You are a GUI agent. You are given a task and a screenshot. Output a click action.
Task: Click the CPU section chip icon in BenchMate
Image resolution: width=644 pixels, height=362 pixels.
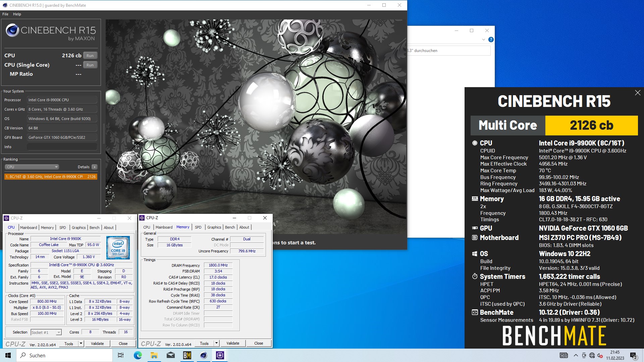[x=475, y=143]
